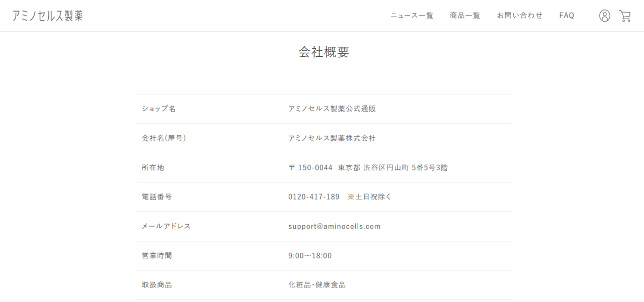Click the 会社名(屋号) row label
The width and height of the screenshot is (644, 302).
tap(164, 138)
